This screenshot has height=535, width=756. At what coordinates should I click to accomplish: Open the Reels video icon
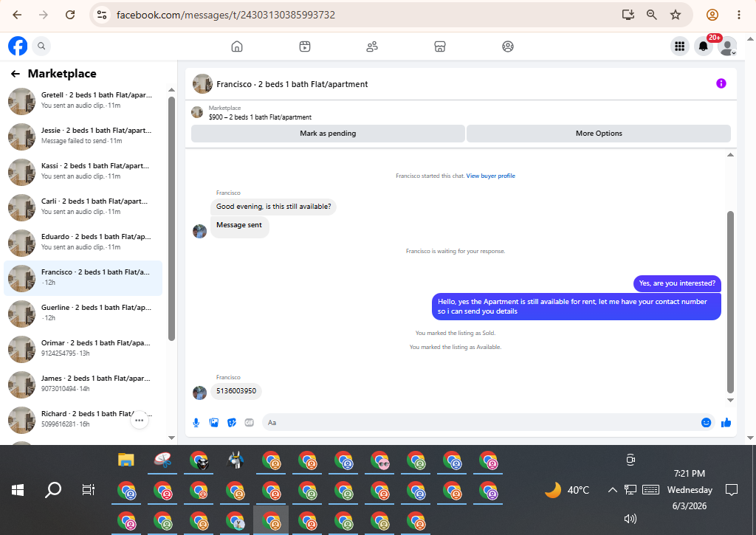point(305,46)
